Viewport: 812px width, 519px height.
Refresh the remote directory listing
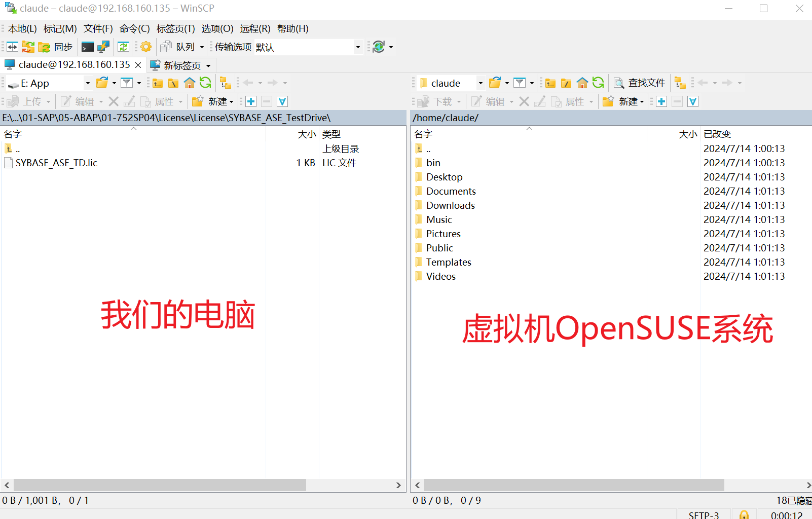pos(598,83)
